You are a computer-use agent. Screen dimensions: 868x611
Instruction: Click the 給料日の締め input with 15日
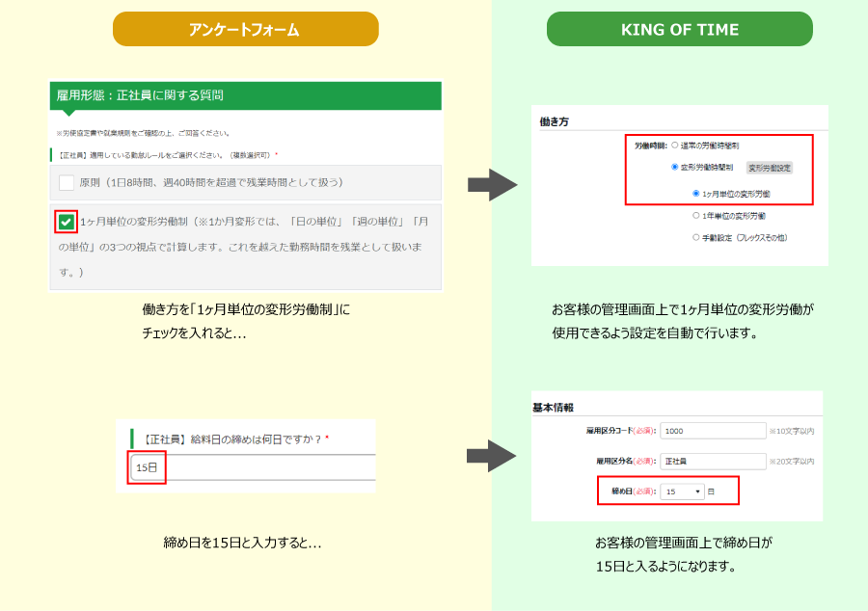point(253,467)
